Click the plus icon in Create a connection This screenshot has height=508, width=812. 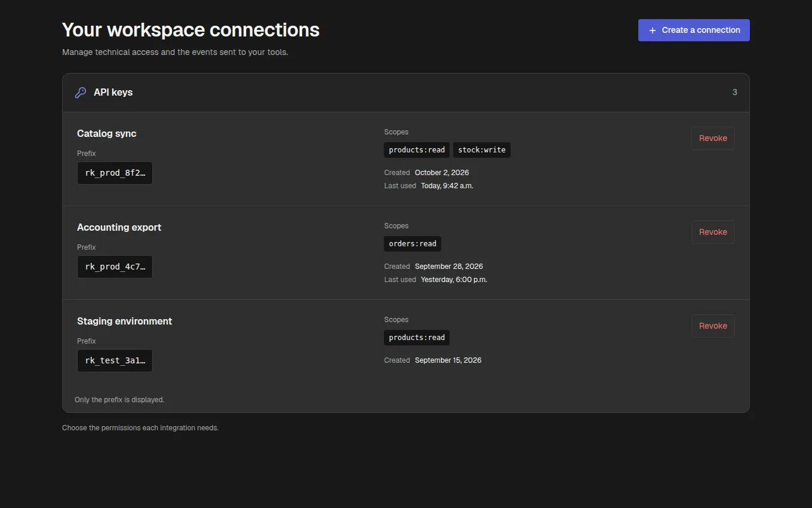tap(653, 30)
